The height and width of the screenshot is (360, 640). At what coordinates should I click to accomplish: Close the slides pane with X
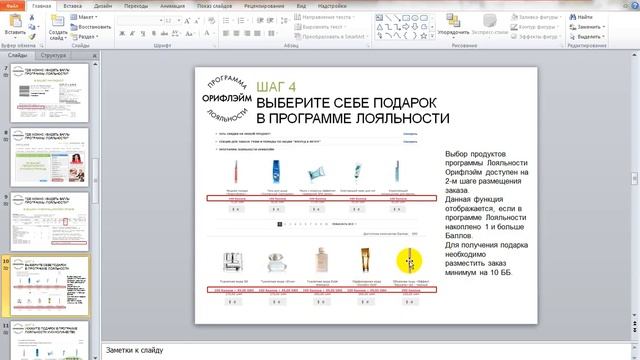(x=95, y=55)
